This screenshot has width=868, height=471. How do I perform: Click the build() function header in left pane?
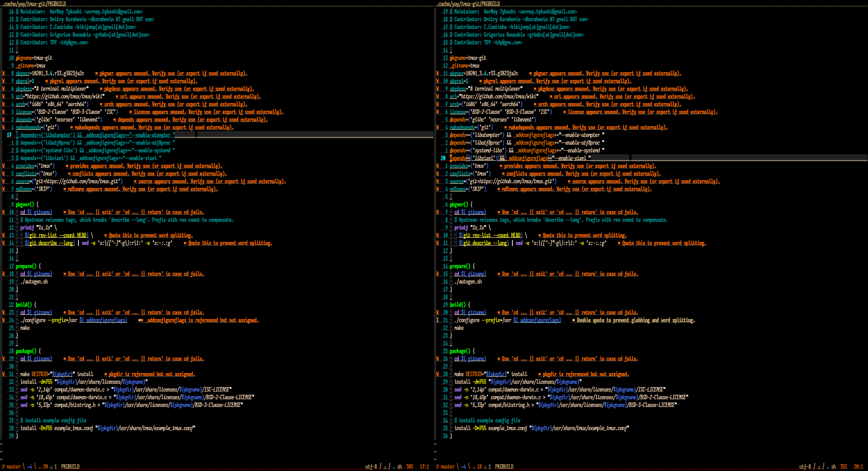[26, 305]
